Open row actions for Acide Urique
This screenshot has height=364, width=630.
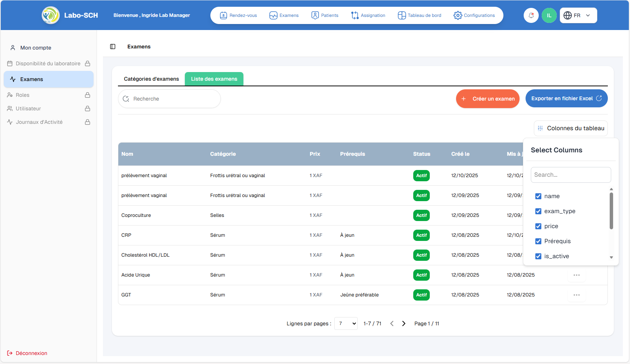(576, 275)
